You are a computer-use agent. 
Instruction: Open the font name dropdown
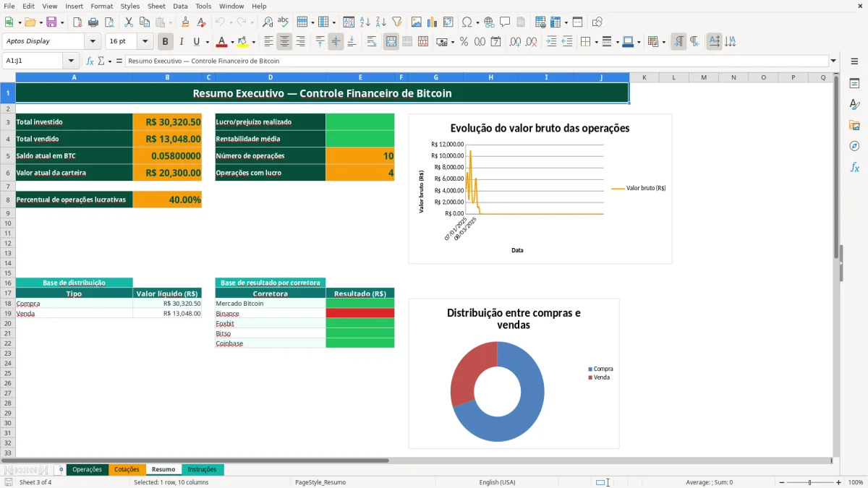[x=93, y=42]
